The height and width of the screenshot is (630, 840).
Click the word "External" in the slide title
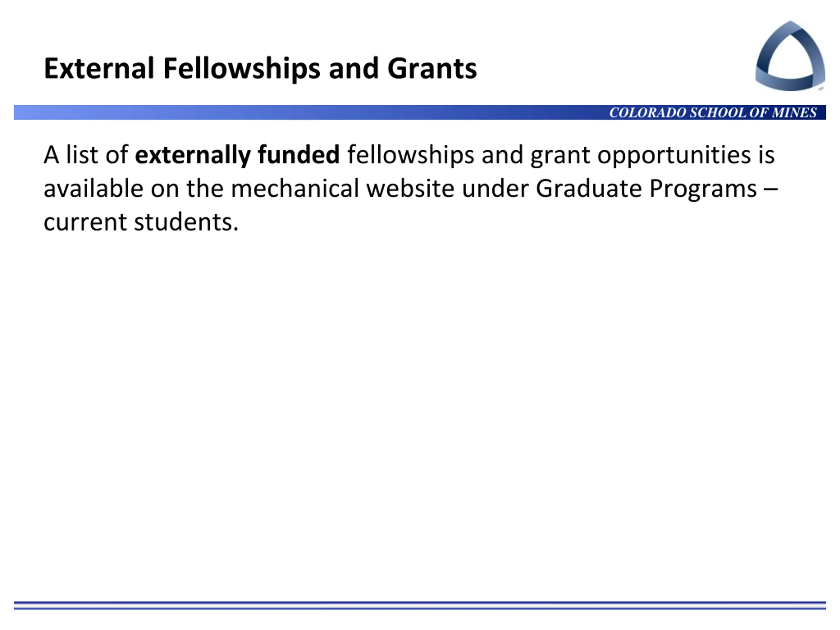[x=99, y=69]
